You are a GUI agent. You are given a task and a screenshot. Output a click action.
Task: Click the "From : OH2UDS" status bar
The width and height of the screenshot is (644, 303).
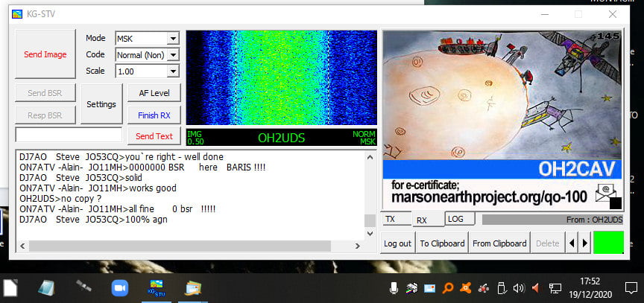point(552,220)
